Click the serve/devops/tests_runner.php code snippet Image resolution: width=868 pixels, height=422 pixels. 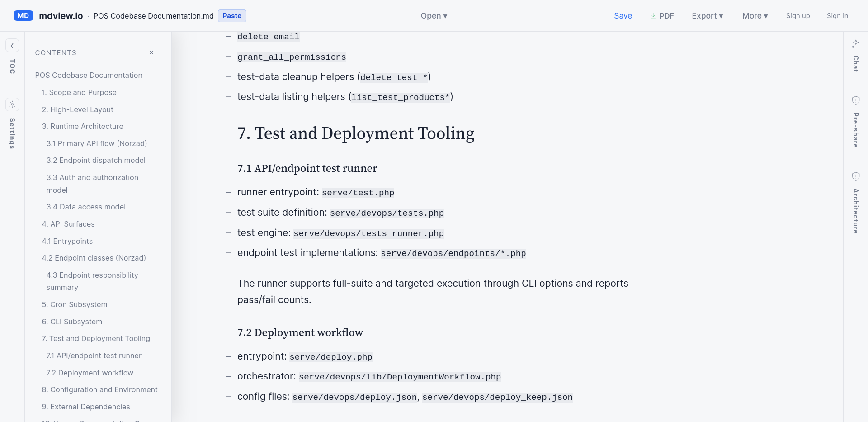pos(369,233)
